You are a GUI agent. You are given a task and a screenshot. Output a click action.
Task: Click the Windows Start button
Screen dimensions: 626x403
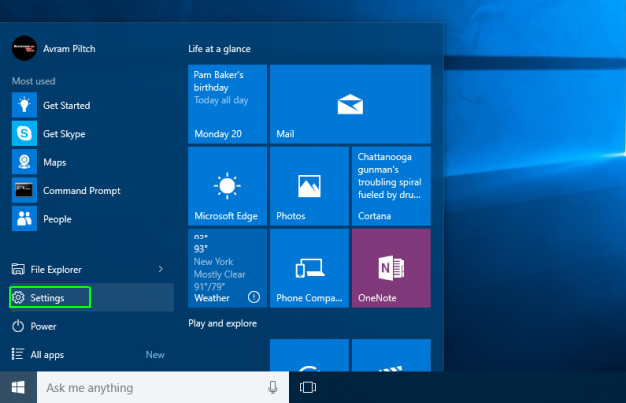[x=18, y=387]
